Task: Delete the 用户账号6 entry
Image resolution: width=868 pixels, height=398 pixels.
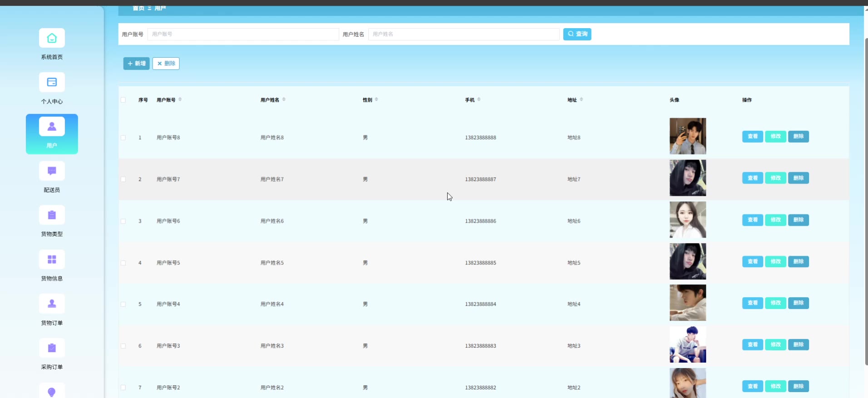Action: [x=798, y=220]
